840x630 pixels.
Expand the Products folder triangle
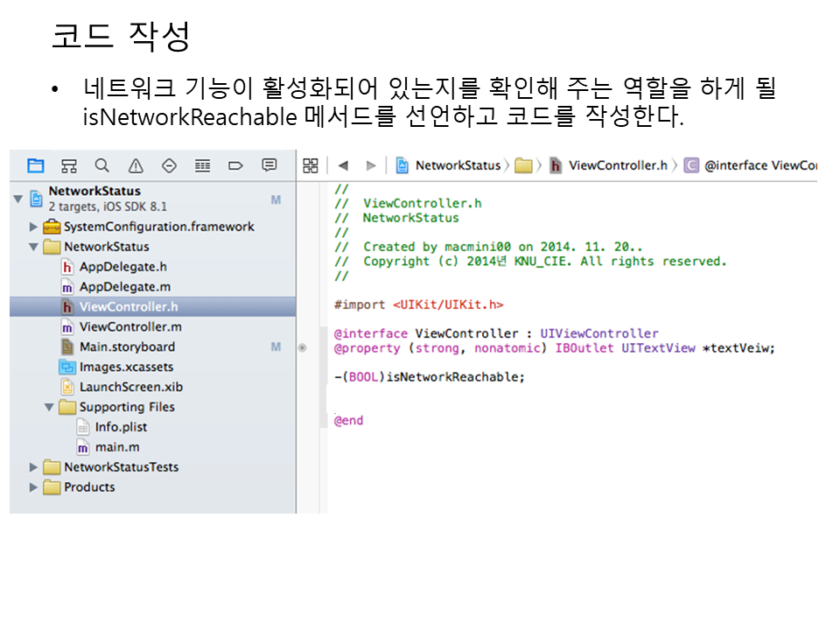pos(33,487)
